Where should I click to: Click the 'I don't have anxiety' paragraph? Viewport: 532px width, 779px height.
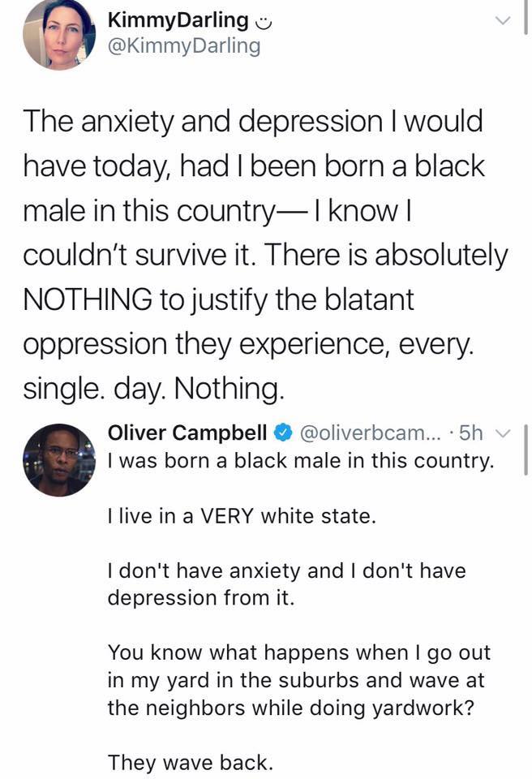tap(286, 583)
